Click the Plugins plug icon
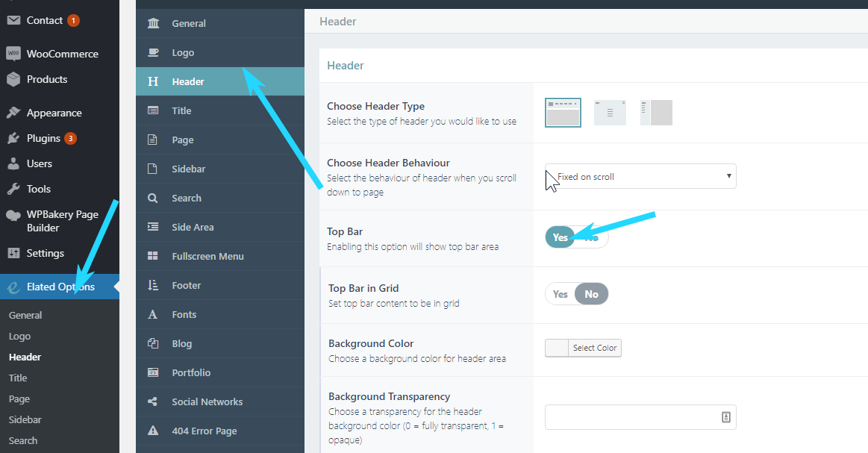The width and height of the screenshot is (868, 453). pos(13,139)
